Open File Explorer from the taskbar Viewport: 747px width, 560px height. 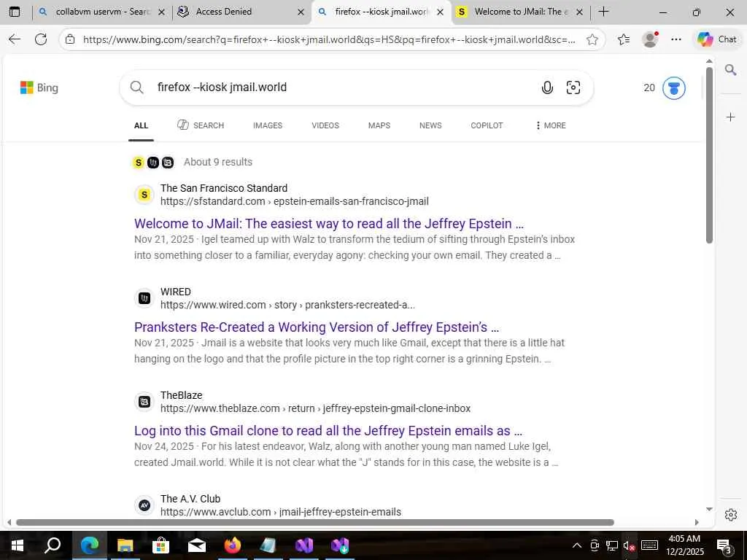point(125,545)
